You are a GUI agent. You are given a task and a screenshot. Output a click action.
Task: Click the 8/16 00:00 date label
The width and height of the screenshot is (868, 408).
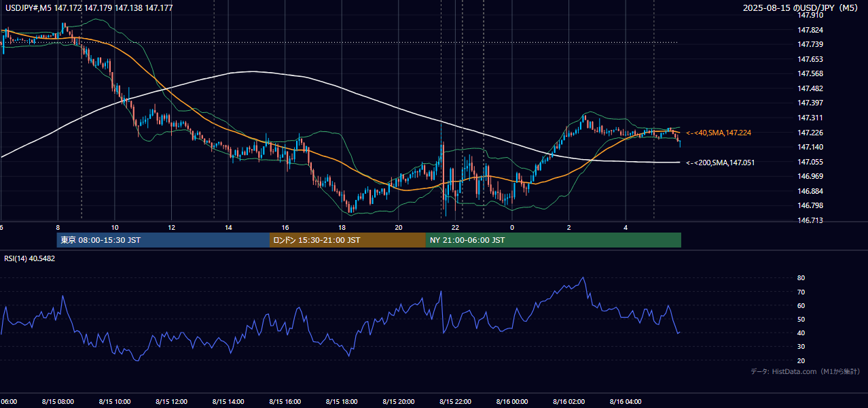coord(512,401)
